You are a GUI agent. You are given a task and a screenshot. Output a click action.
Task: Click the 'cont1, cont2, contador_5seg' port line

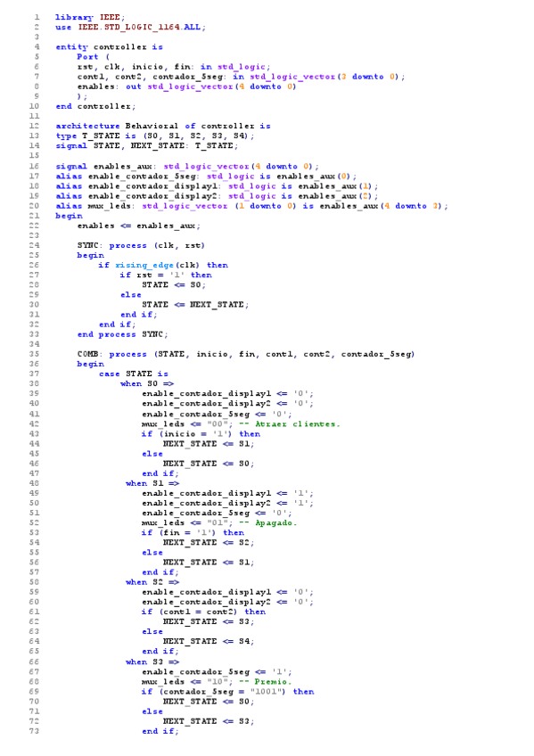241,77
